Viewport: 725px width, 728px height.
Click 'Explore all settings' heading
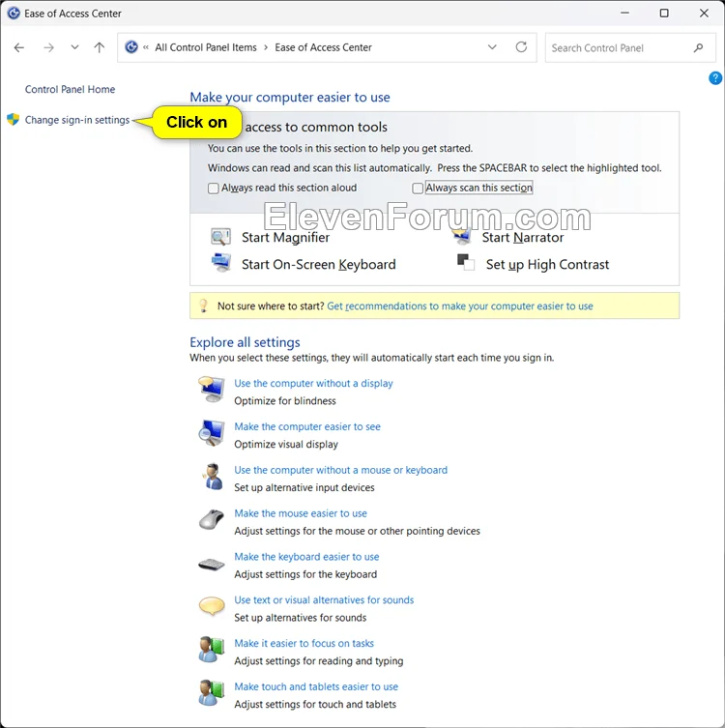tap(246, 342)
